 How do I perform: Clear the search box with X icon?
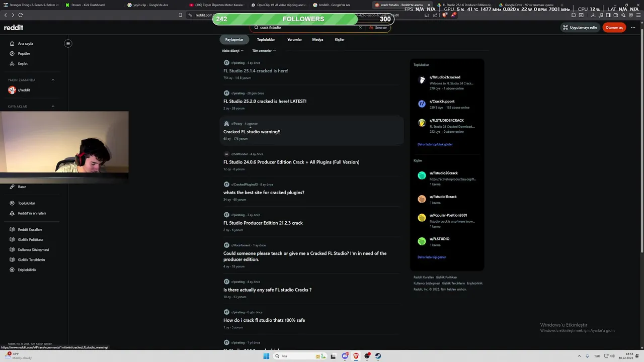click(360, 28)
